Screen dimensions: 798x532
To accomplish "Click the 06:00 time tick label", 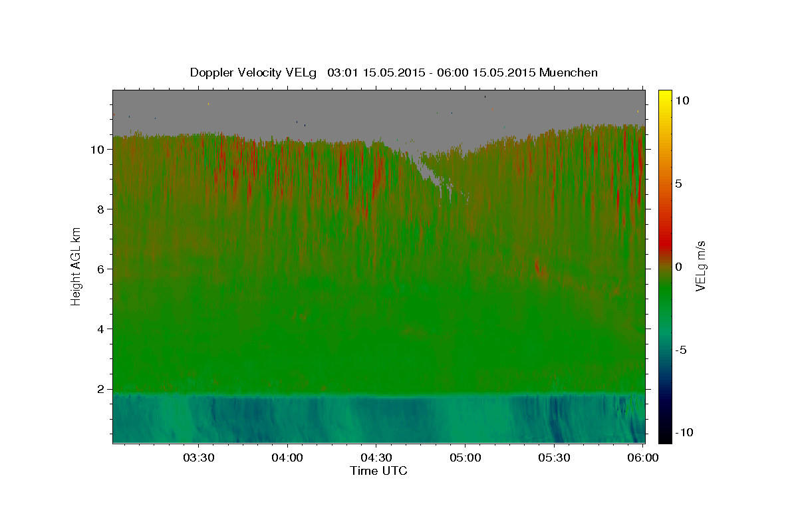I will pyautogui.click(x=643, y=458).
